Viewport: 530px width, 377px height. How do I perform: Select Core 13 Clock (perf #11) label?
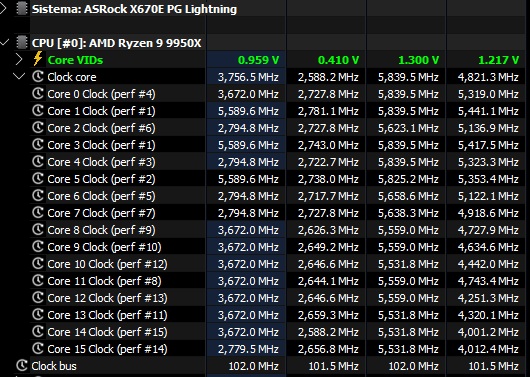tap(107, 315)
